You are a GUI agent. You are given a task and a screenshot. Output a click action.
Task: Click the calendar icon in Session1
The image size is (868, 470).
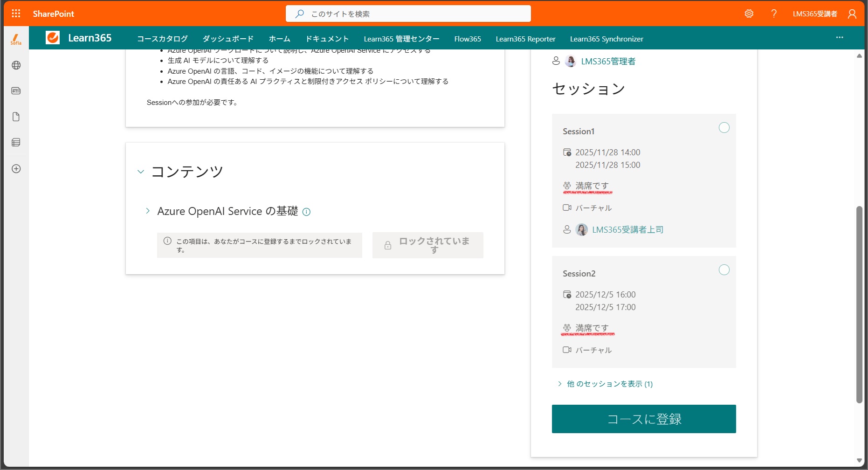567,152
